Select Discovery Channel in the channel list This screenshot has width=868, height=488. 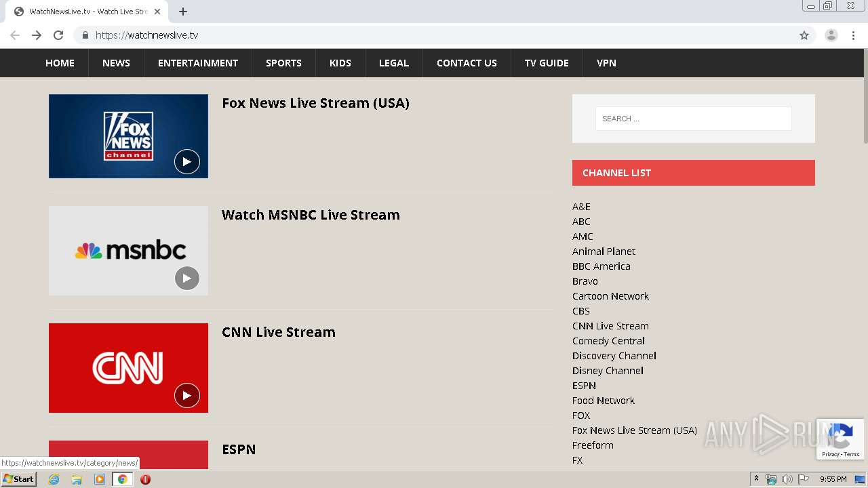[x=614, y=356]
